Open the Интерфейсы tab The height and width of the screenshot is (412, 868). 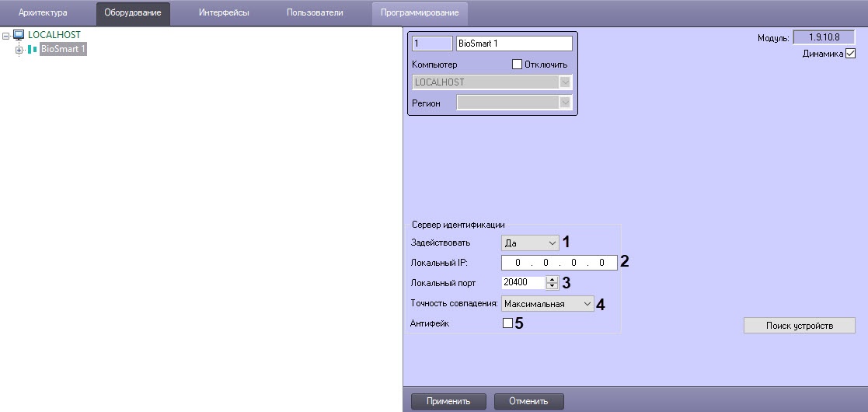222,13
